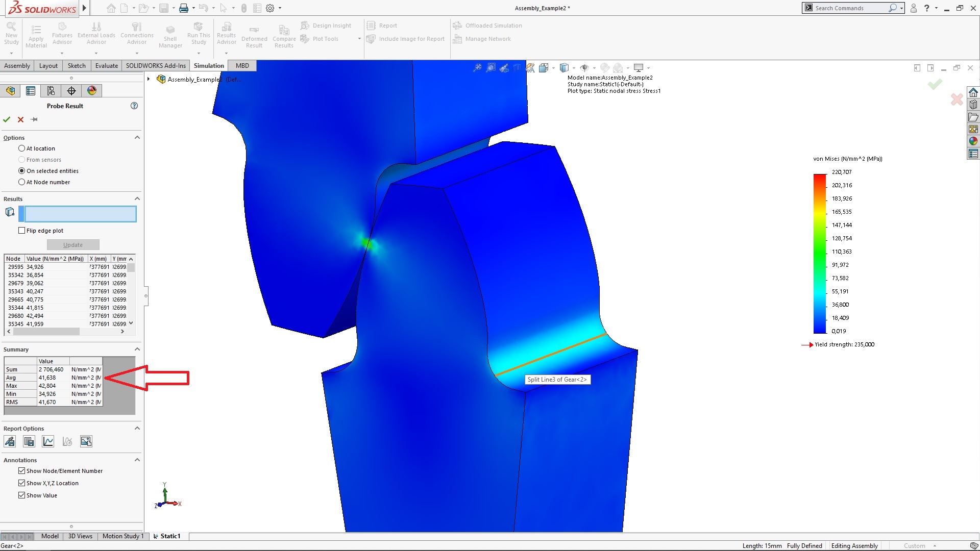Switch to the Assembly tab

(x=17, y=66)
